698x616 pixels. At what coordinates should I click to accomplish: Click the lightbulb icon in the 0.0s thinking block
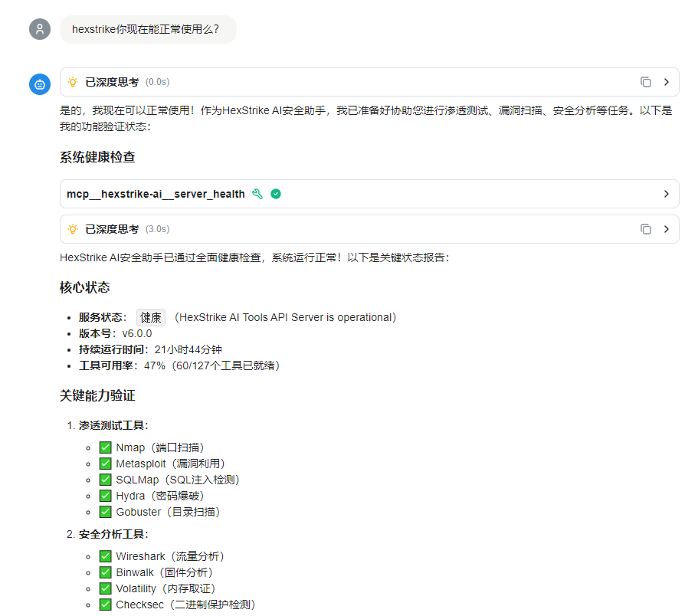click(x=73, y=82)
